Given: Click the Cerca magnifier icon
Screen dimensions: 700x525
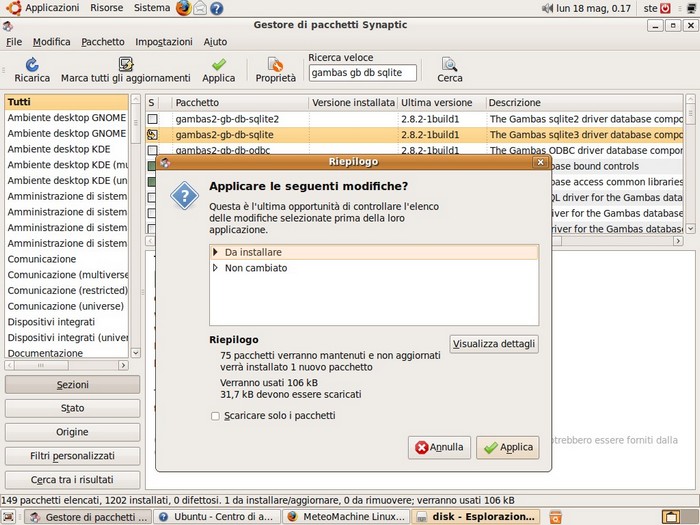Looking at the screenshot, I should point(450,64).
